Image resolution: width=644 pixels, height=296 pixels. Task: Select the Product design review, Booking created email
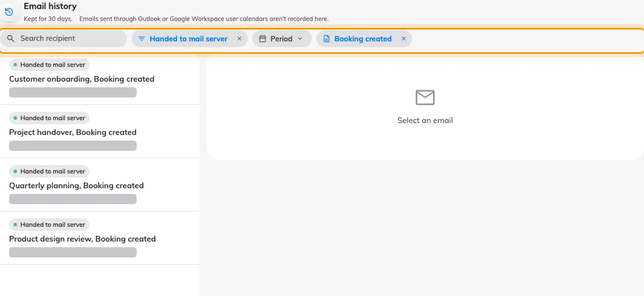(x=100, y=238)
